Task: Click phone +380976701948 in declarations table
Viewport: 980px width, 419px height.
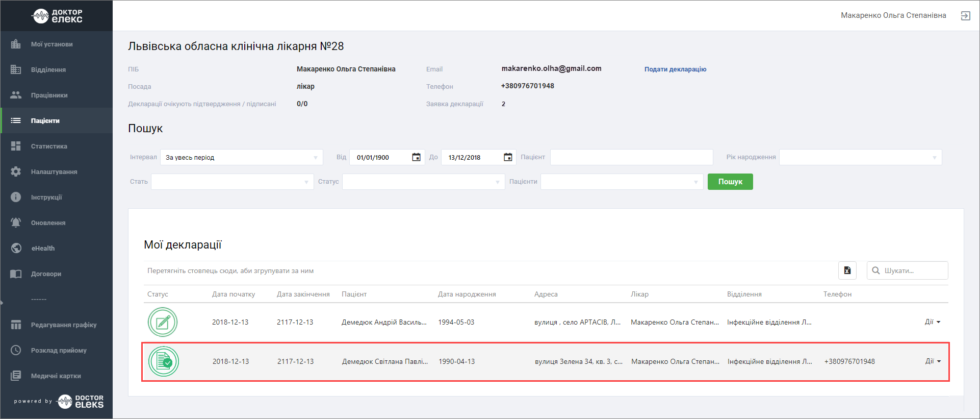Action: click(849, 361)
